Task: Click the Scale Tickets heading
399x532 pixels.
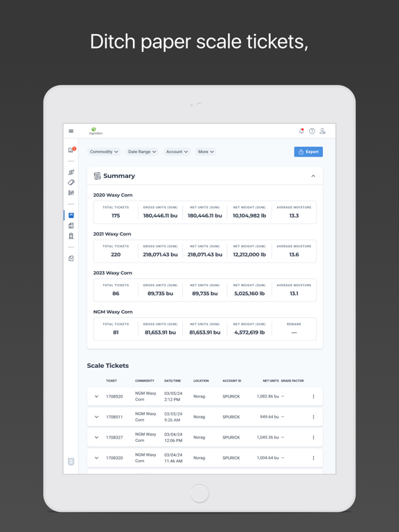Action: pyautogui.click(x=108, y=366)
